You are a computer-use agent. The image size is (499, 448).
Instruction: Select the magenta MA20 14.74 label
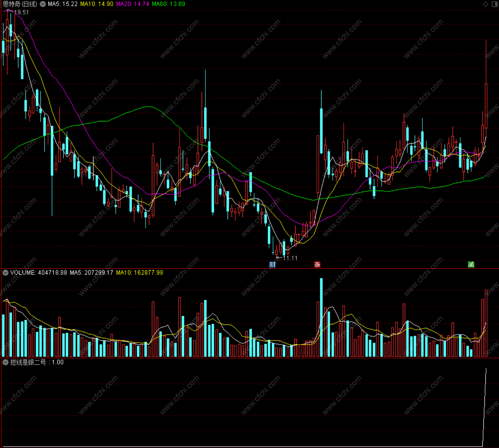click(133, 4)
